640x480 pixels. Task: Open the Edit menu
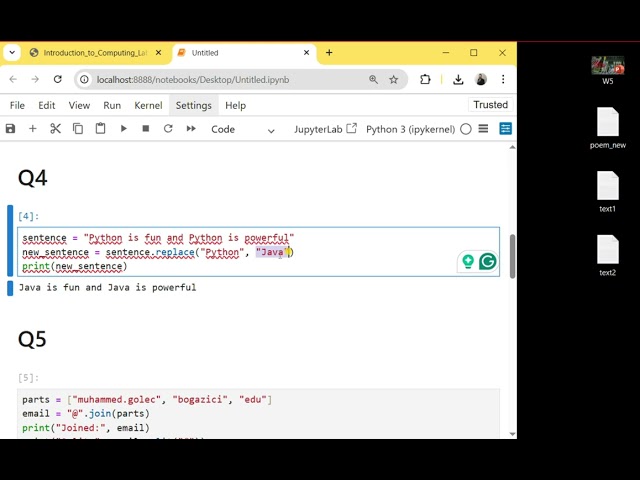[47, 106]
